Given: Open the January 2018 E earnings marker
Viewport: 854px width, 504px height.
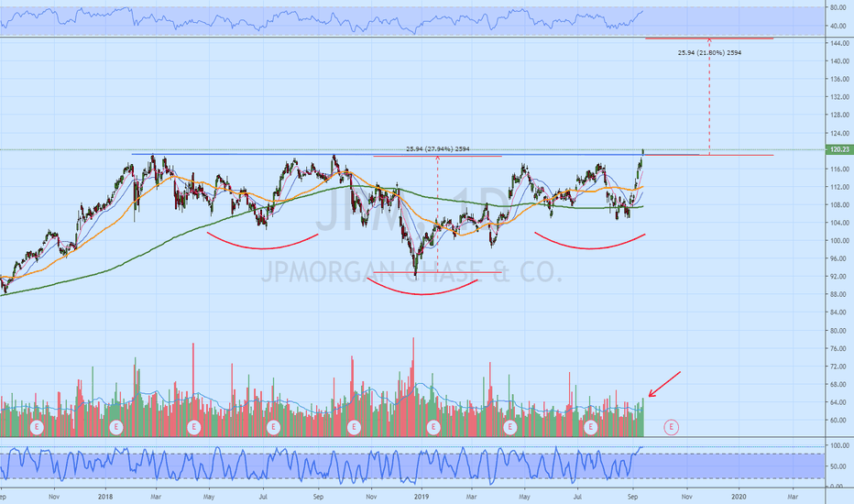Looking at the screenshot, I should point(116,427).
